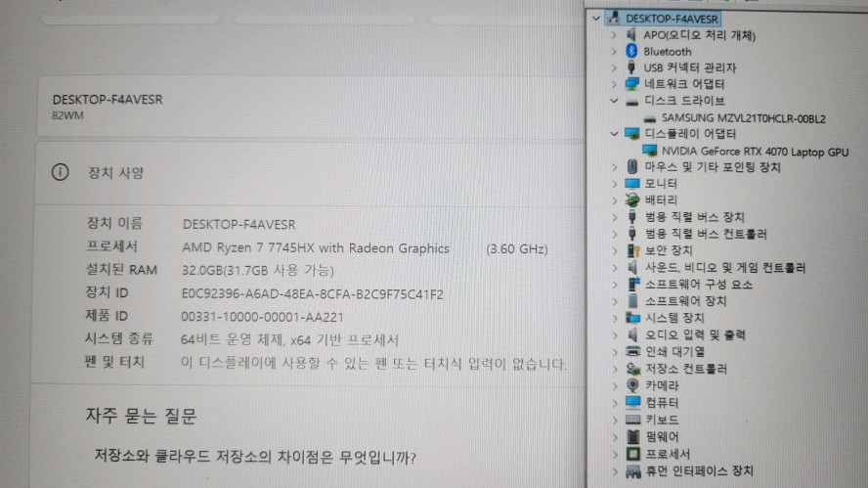Click the 배터리 category icon
This screenshot has width=868, height=488.
[x=632, y=200]
